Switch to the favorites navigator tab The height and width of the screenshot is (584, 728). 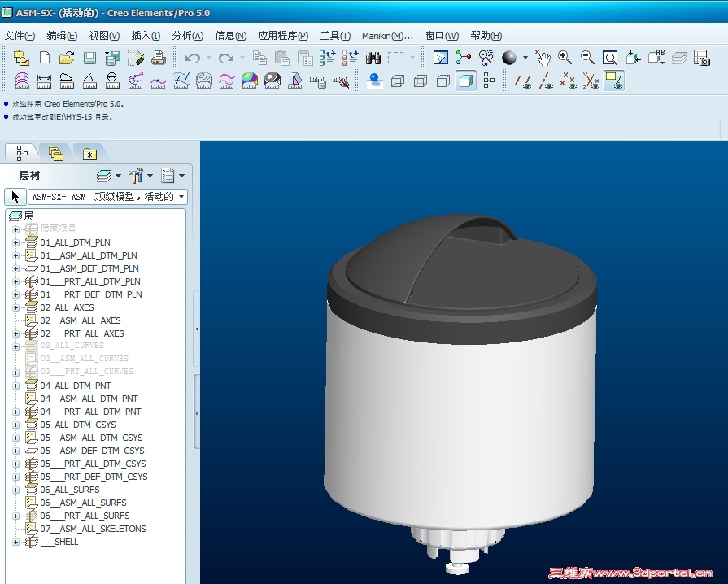pyautogui.click(x=89, y=153)
